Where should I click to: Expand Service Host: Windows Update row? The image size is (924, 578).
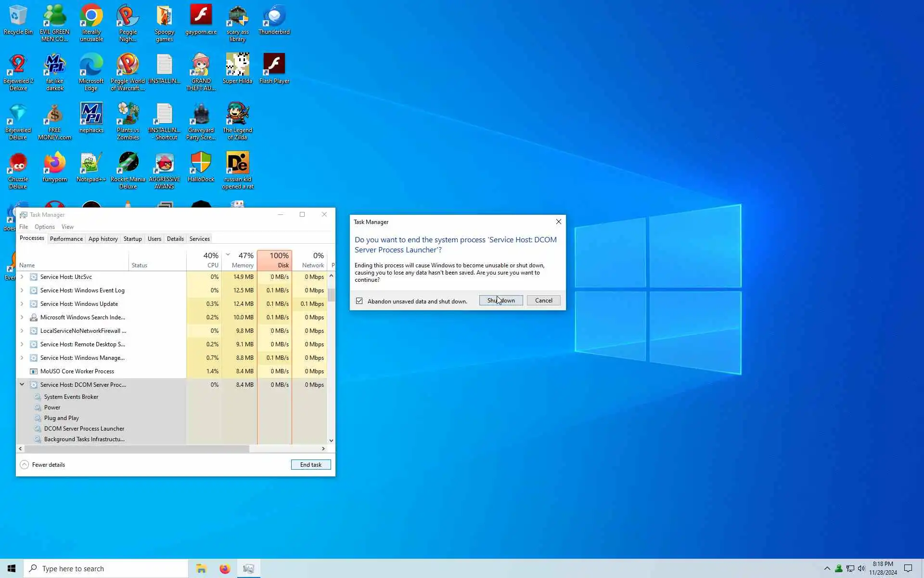coord(22,304)
